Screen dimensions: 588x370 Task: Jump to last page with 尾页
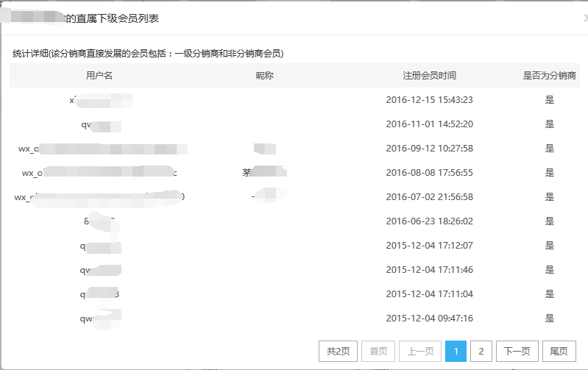559,352
